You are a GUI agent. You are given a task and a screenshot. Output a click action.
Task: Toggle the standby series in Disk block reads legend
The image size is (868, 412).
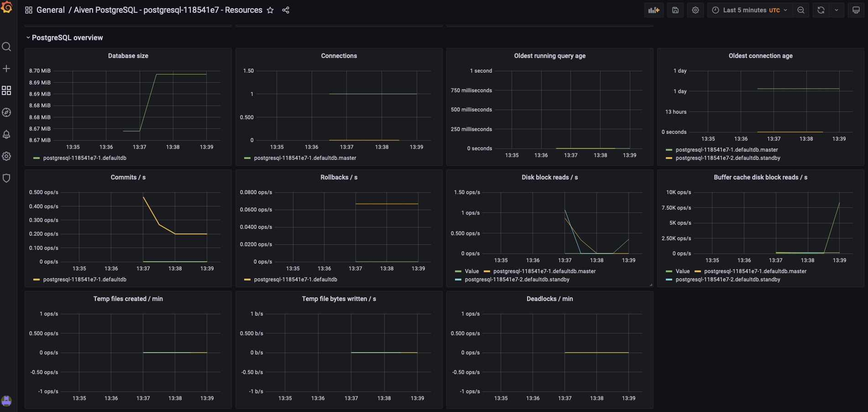[517, 279]
